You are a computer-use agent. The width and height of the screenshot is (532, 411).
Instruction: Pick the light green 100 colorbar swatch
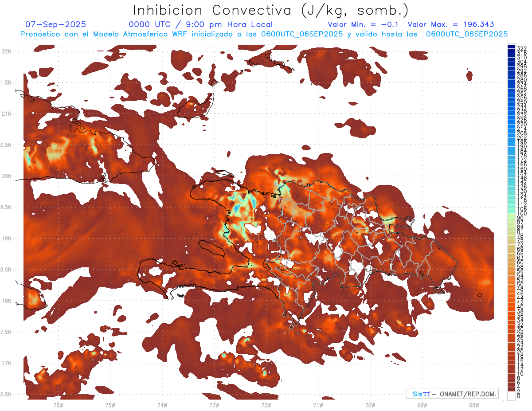pyautogui.click(x=511, y=214)
